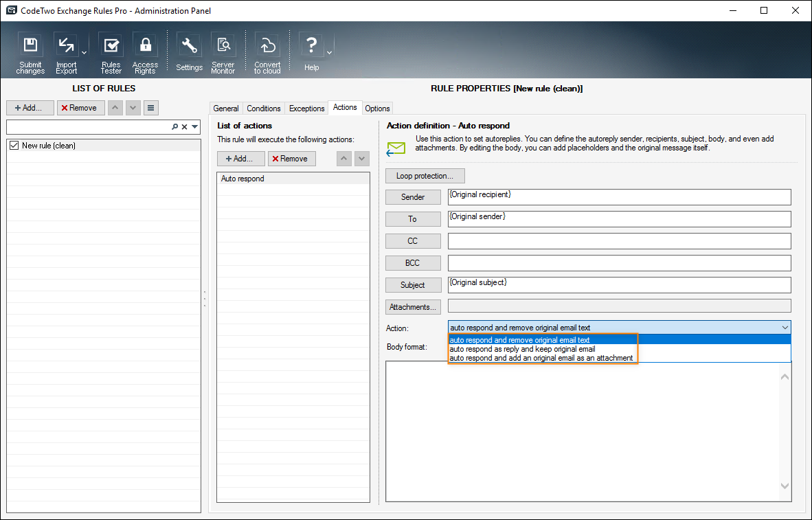Click the splitter grip between panels
The width and height of the screenshot is (812, 520).
205,299
